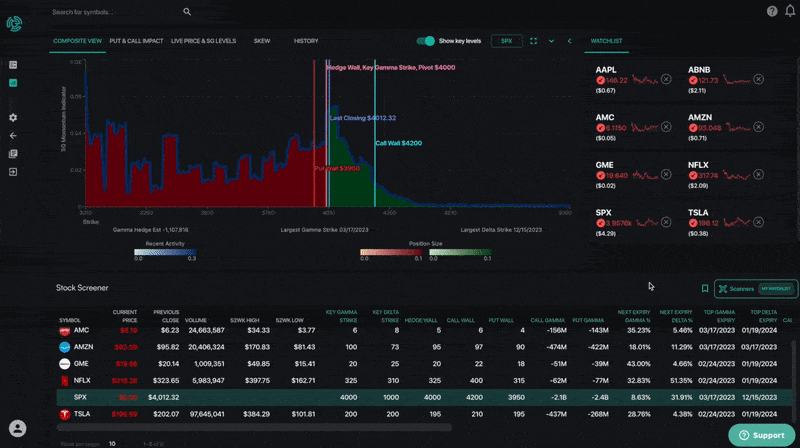Open the Live Price & SG Levels tab

(204, 41)
